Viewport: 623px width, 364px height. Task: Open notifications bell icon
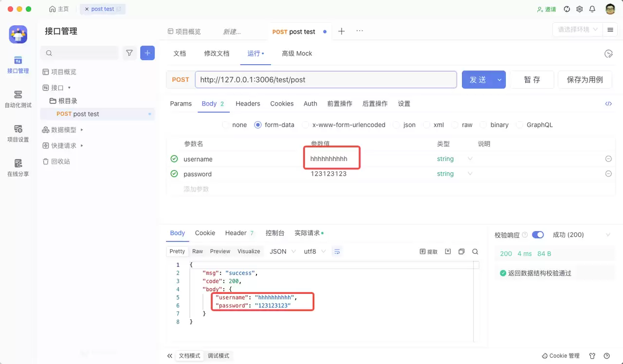(x=592, y=9)
